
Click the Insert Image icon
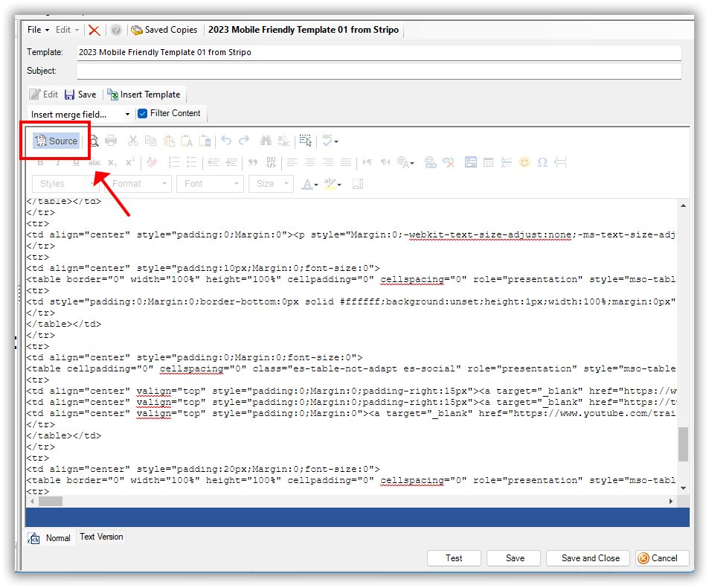point(471,162)
